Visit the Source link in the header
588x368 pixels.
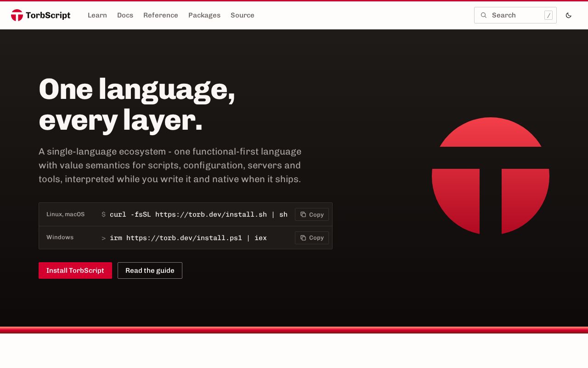(x=243, y=15)
